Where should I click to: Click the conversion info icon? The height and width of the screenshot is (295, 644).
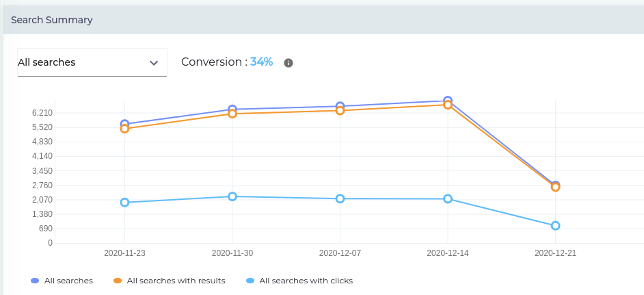289,63
